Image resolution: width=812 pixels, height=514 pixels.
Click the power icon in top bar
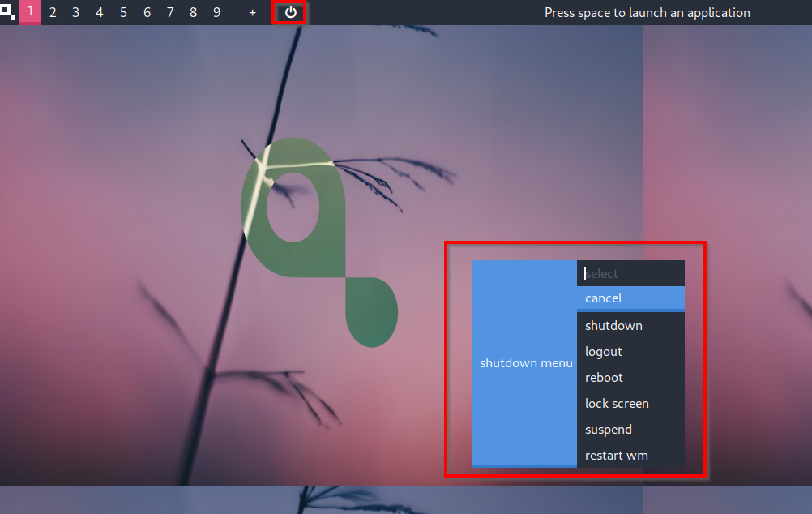coord(290,12)
